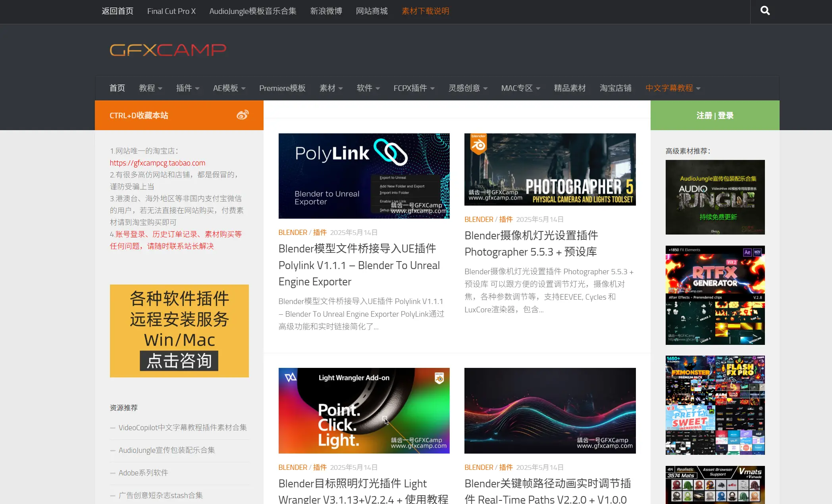832x504 pixels.
Task: Open the Adobe系列软件 sidebar link
Action: 143,473
